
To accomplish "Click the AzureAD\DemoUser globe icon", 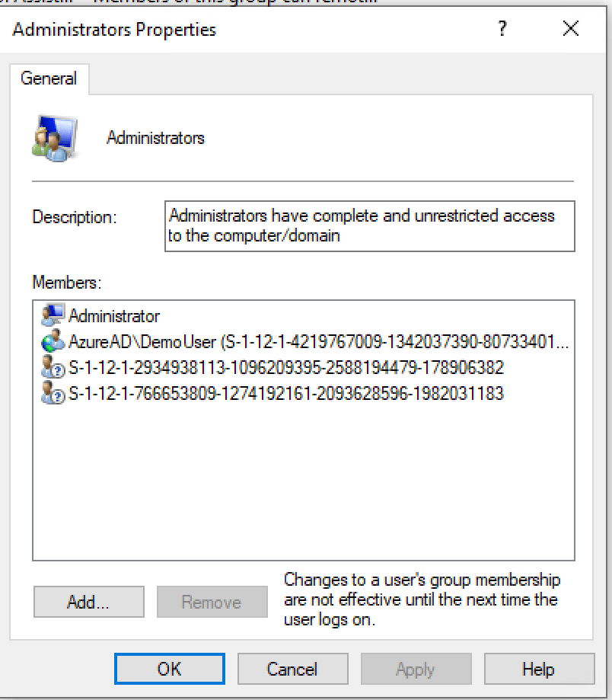I will [49, 342].
